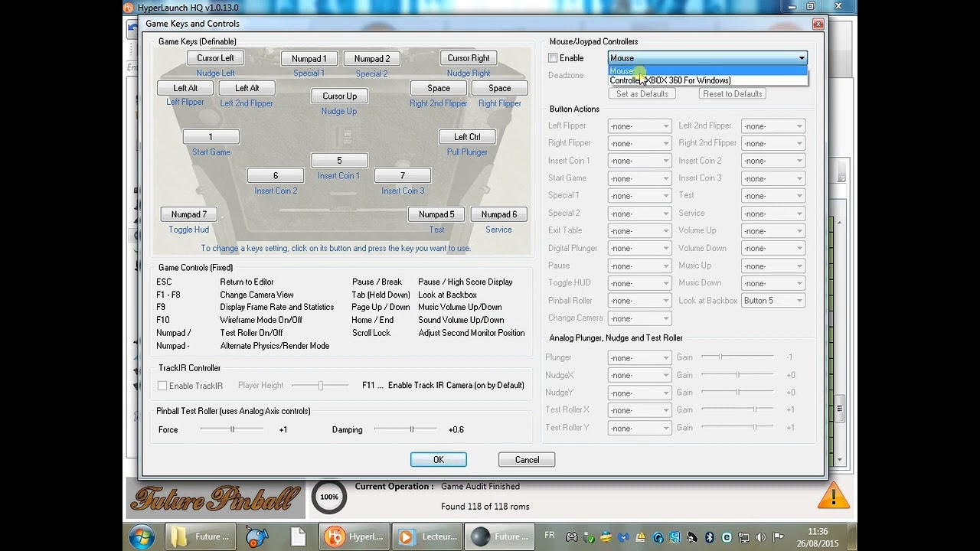This screenshot has height=551, width=980.
Task: Switch to the Lecteur media player taskbar button
Action: pyautogui.click(x=428, y=536)
